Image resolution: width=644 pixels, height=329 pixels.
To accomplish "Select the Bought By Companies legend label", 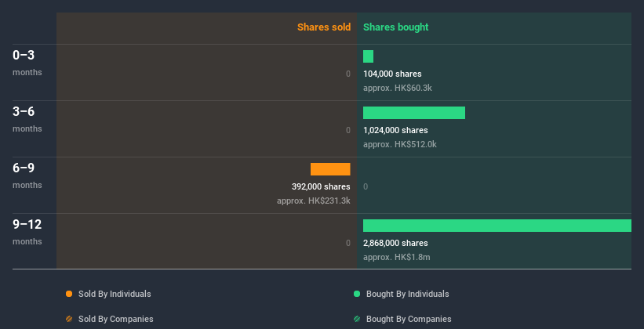I will coord(409,319).
